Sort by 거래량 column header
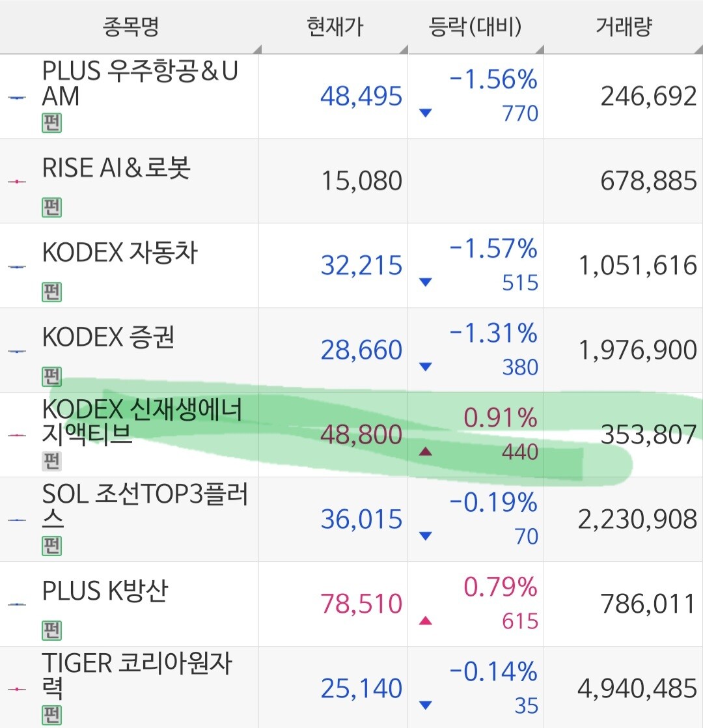The image size is (703, 728). (624, 27)
